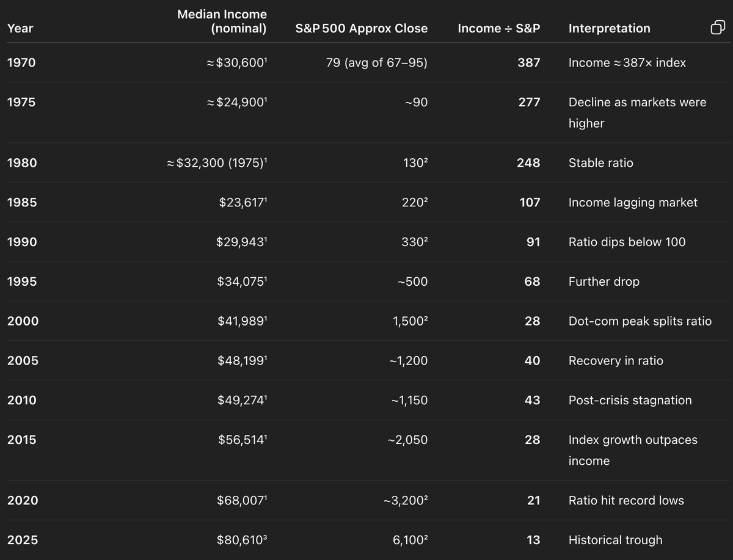Select the 2010 year cell
The height and width of the screenshot is (560, 733).
click(x=22, y=400)
